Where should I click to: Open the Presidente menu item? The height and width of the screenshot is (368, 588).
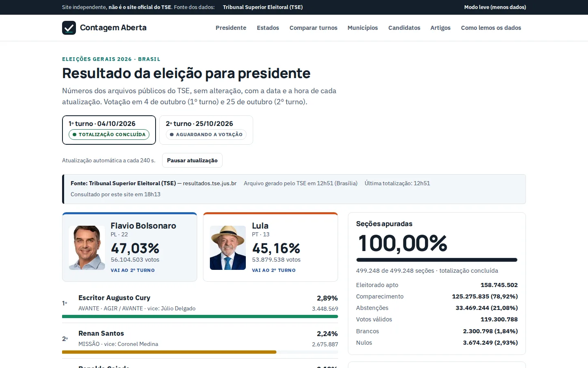pos(231,28)
